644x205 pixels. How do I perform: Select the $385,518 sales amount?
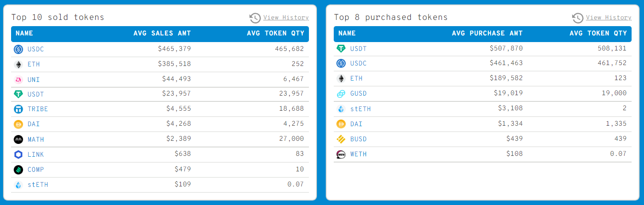[x=174, y=64]
